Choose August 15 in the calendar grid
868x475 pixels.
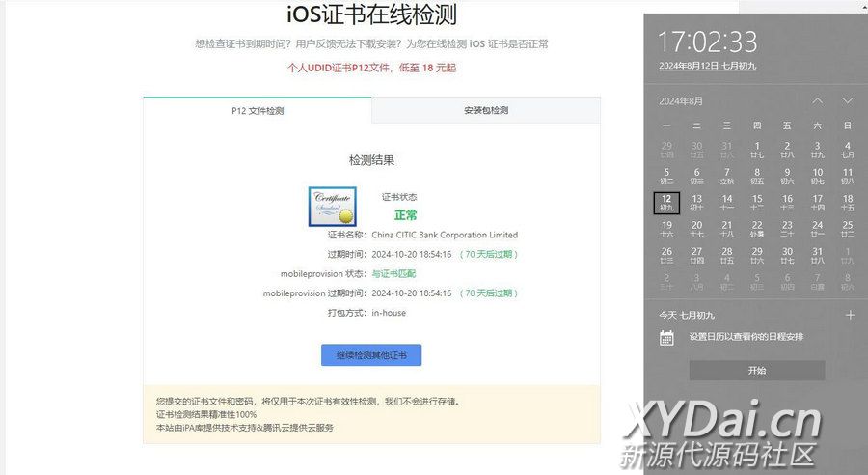[x=757, y=203]
